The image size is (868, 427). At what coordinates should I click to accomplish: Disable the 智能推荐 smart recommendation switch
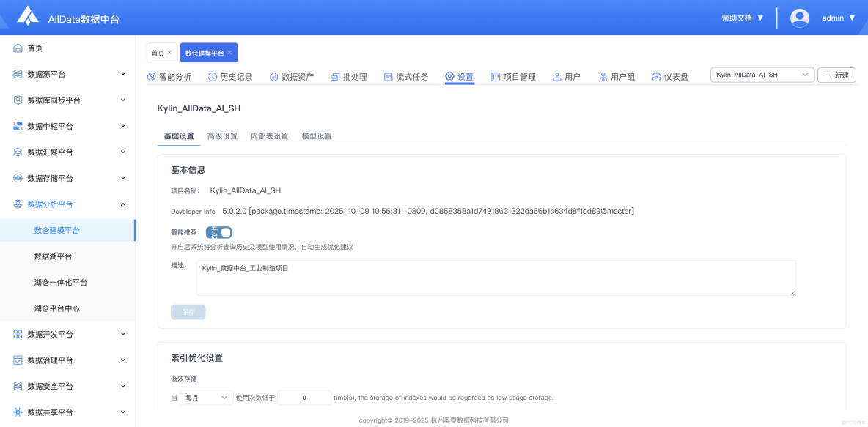[219, 231]
